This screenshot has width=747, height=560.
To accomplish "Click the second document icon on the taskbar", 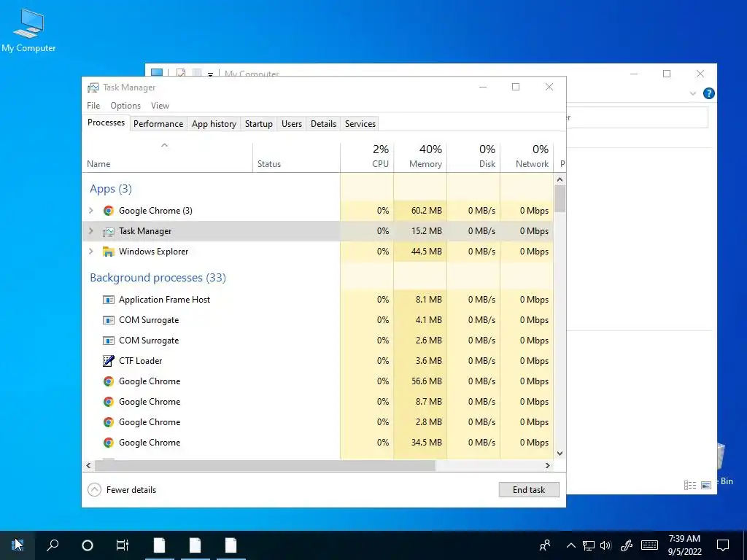I will [195, 545].
